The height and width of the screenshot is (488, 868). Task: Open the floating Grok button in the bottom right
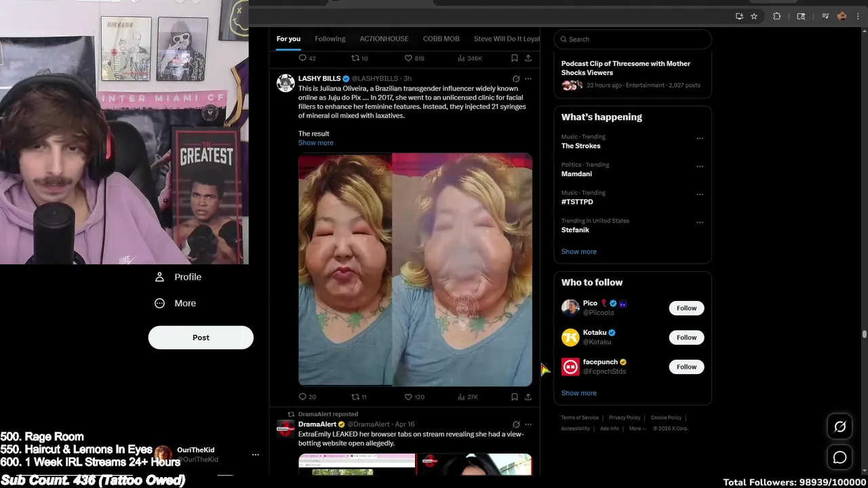[840, 427]
